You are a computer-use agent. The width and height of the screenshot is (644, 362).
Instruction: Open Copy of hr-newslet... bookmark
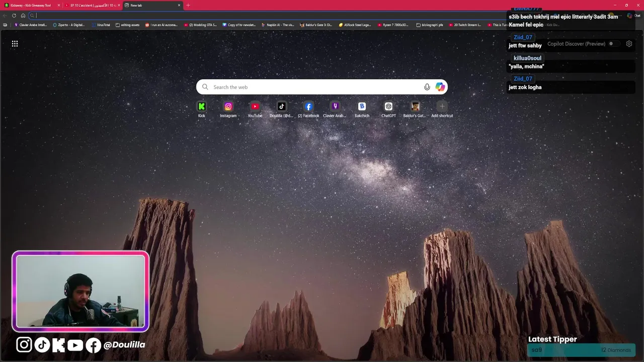pos(239,25)
